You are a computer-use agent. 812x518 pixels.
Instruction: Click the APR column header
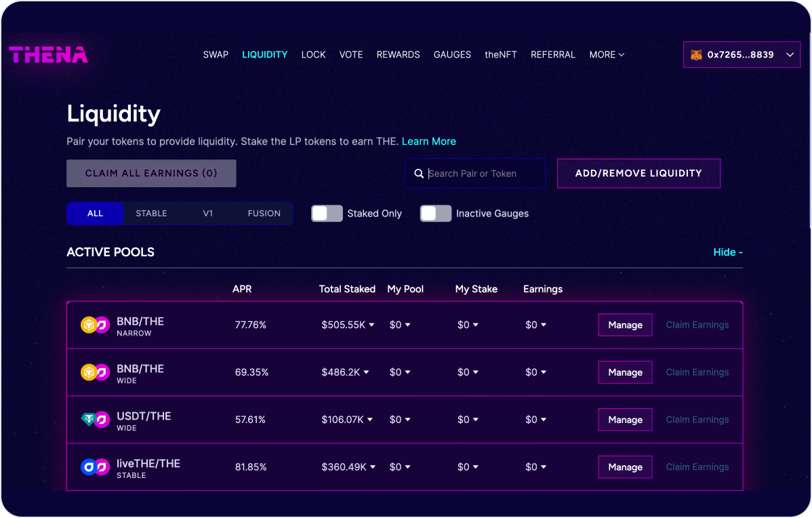tap(242, 289)
